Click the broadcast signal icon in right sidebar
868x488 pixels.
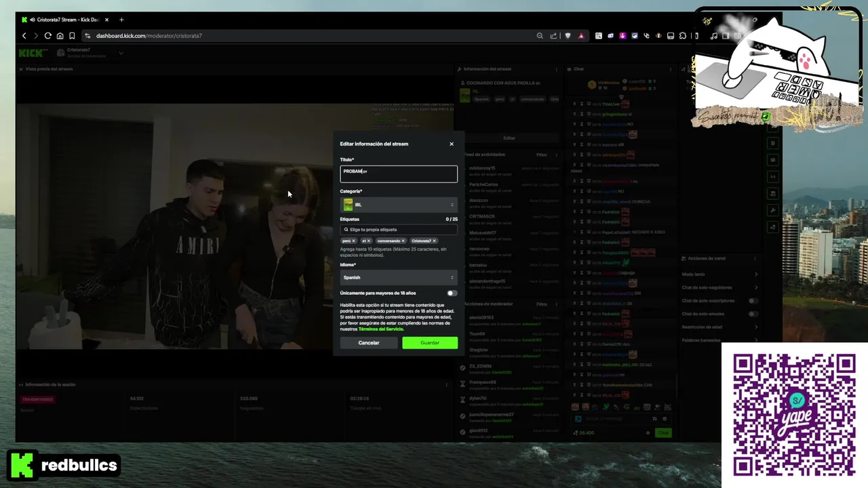click(x=773, y=176)
